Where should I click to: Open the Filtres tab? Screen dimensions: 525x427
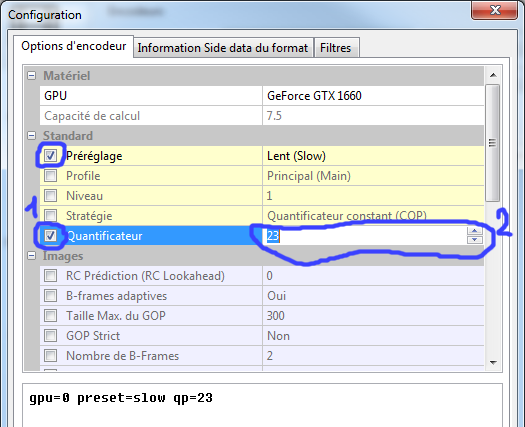(x=336, y=48)
